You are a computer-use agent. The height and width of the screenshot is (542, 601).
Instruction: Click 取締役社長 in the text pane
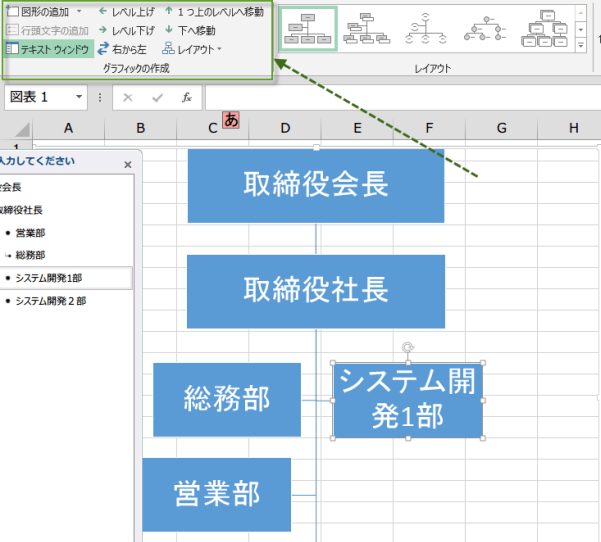[x=21, y=210]
